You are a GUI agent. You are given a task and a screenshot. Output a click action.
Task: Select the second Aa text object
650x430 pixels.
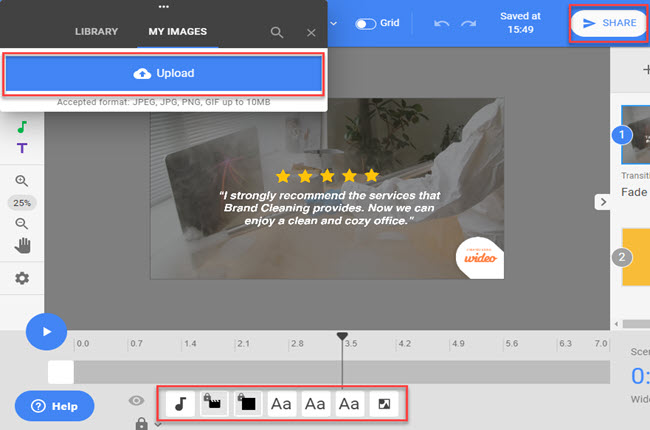click(x=316, y=403)
